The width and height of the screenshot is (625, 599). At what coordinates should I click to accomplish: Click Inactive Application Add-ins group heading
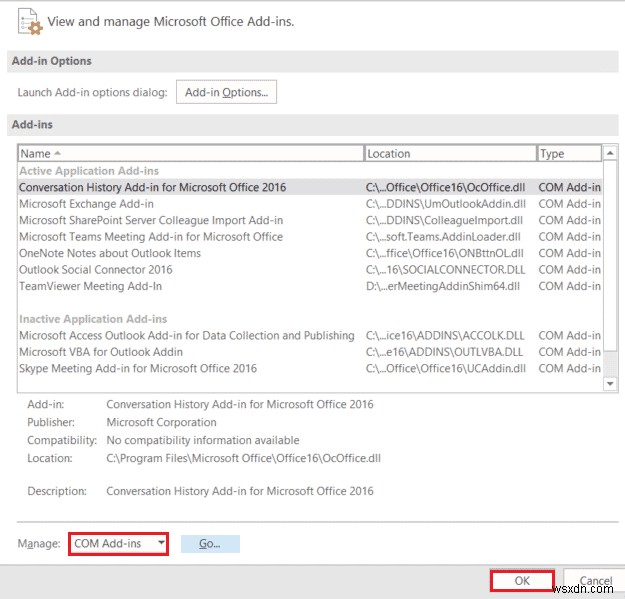tap(93, 319)
